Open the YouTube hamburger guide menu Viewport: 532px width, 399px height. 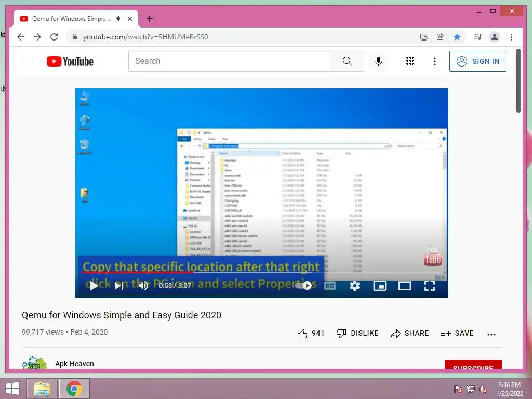click(x=28, y=61)
